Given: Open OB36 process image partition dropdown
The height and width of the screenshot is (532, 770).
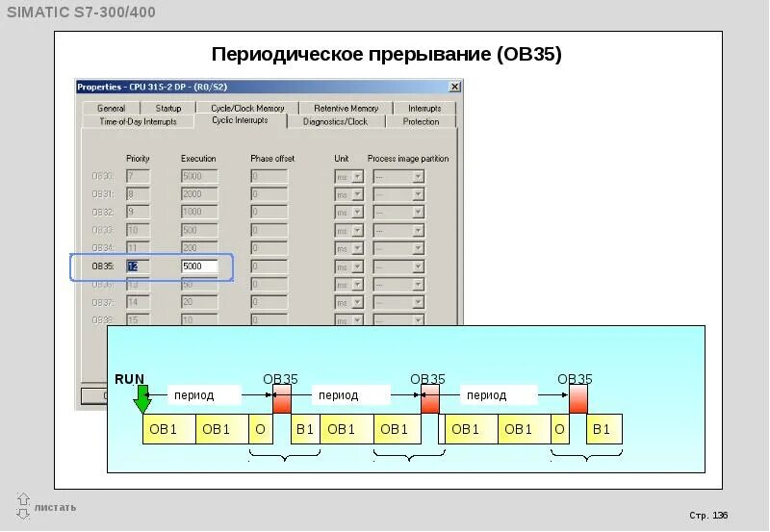Looking at the screenshot, I should 418,285.
